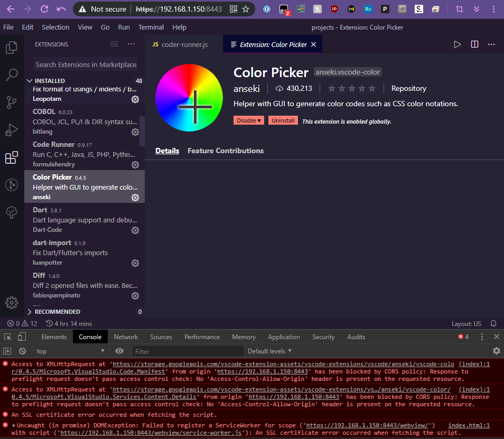Open the Disable dropdown for Color Picker
The height and width of the screenshot is (439, 504).
coord(248,120)
